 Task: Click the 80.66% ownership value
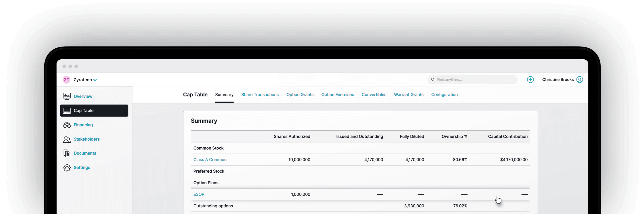460,159
